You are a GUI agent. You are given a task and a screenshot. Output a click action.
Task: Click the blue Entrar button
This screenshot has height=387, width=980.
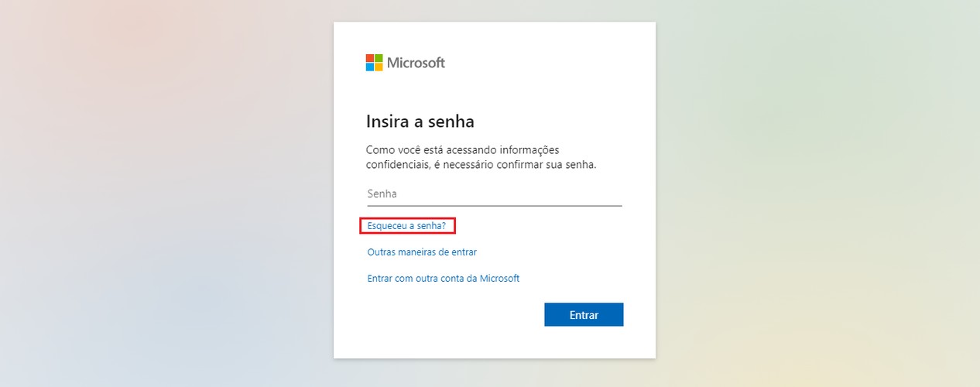[584, 315]
